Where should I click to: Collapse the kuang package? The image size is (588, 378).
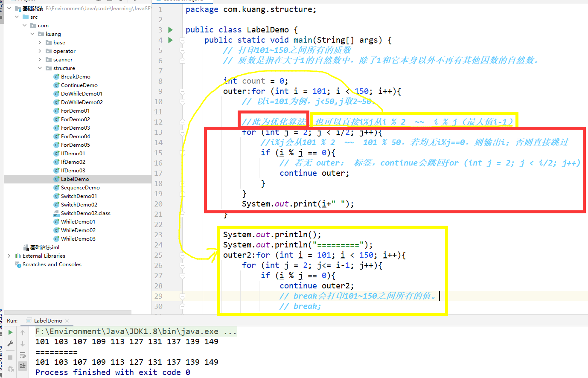pyautogui.click(x=32, y=34)
